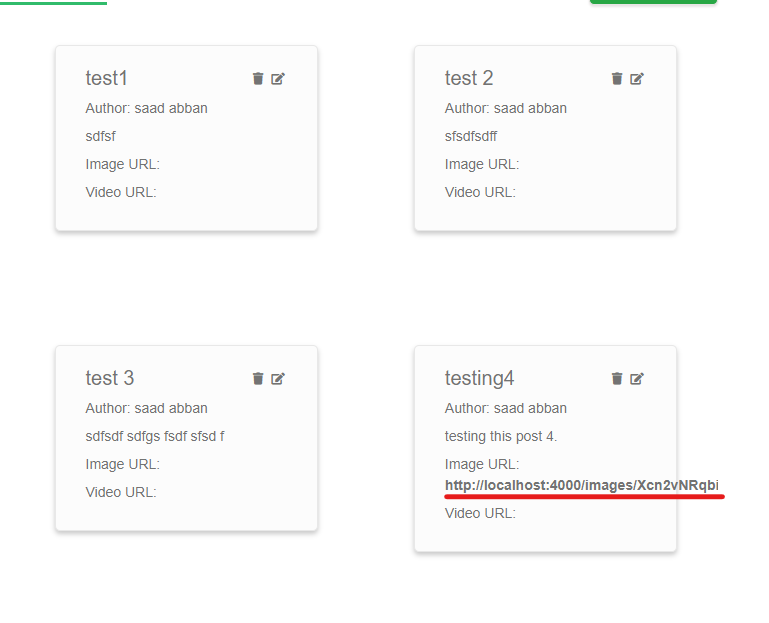
Task: Click Video URL label in test1 card
Action: (x=121, y=192)
